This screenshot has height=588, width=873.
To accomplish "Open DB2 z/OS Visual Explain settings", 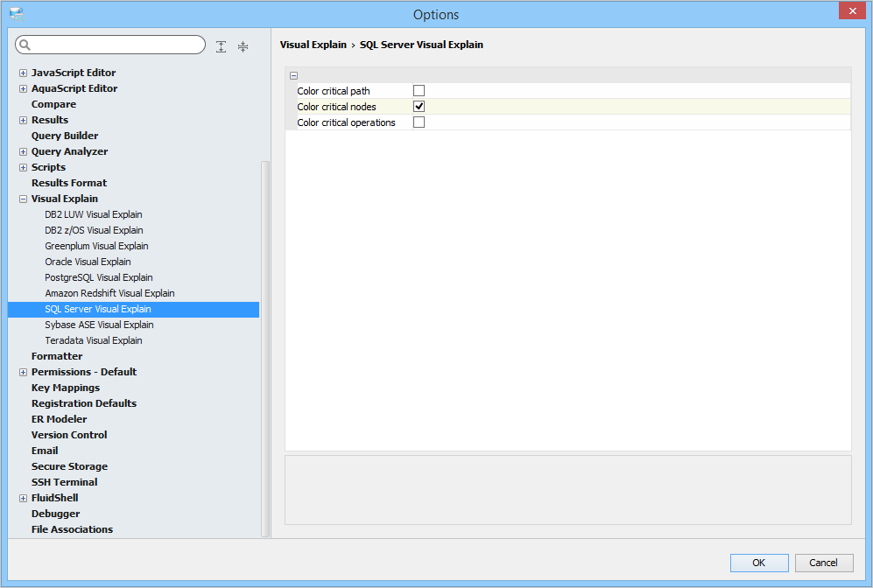I will [x=94, y=230].
